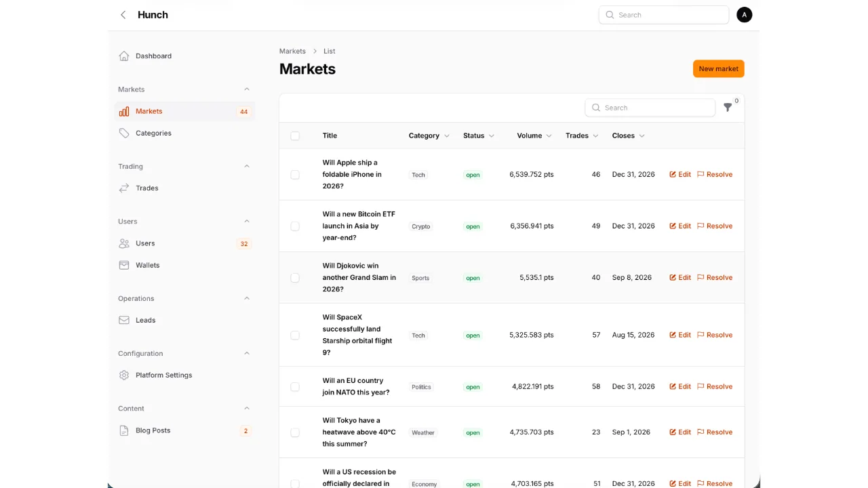Sort by the Volume column
The height and width of the screenshot is (488, 868).
(534, 136)
